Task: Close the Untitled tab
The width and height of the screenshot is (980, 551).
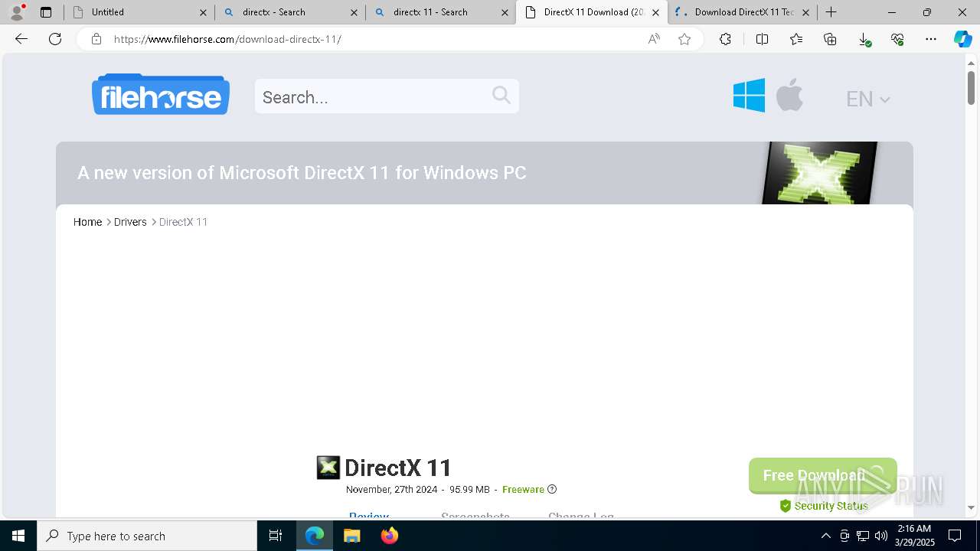Action: point(203,12)
